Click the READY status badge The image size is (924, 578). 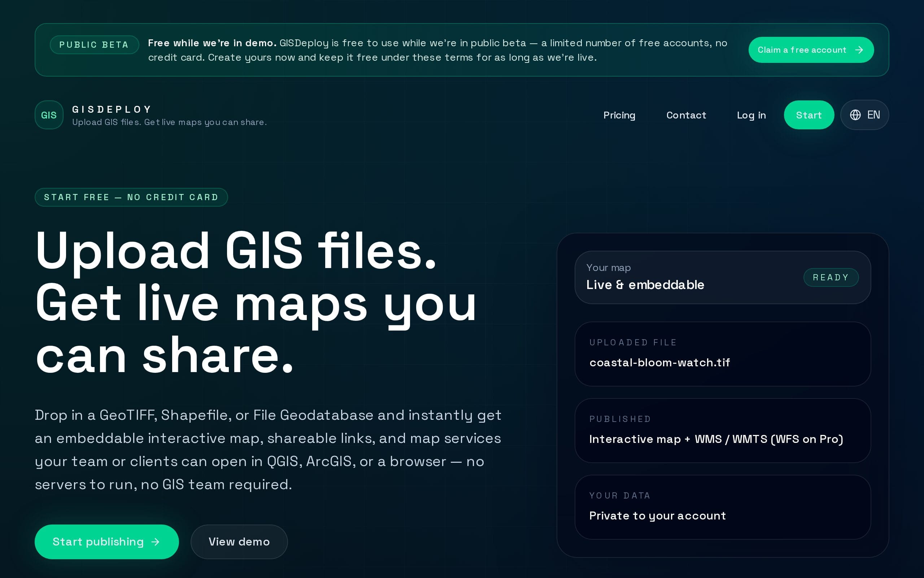831,277
